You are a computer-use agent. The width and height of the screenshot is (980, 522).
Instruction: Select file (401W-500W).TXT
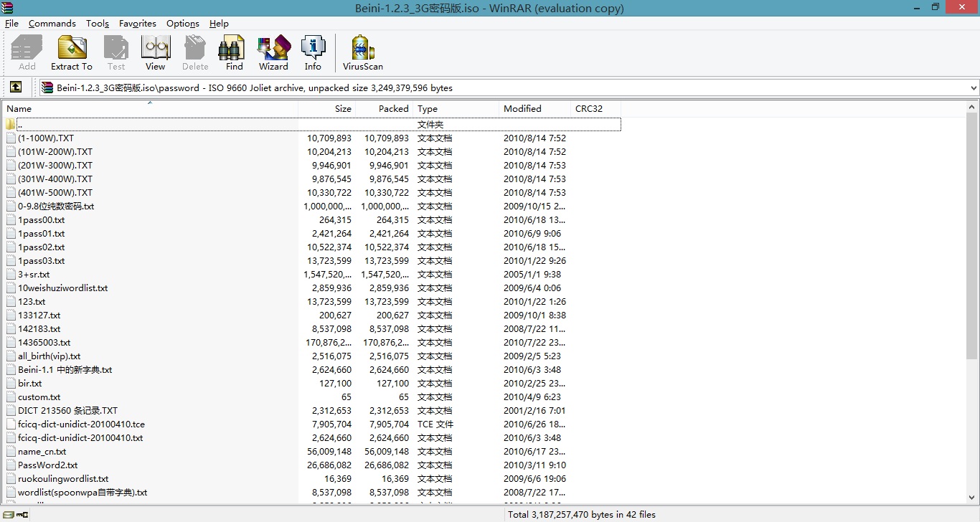(x=55, y=193)
